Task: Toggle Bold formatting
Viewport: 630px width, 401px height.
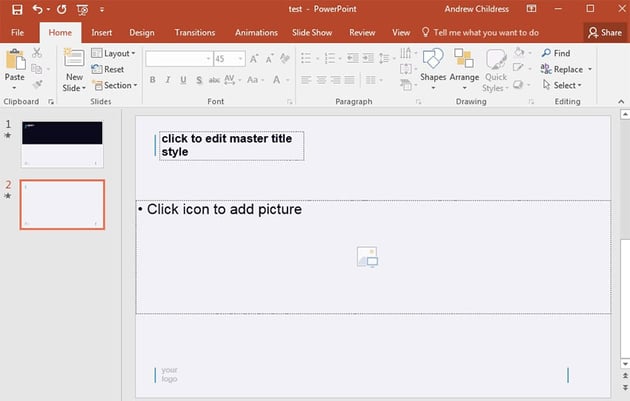Action: (152, 80)
